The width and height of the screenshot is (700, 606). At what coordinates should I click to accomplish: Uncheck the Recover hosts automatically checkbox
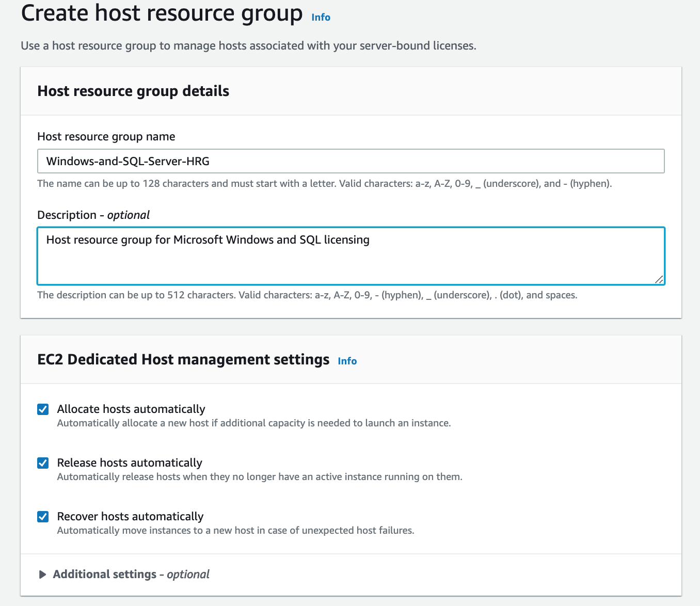coord(43,517)
